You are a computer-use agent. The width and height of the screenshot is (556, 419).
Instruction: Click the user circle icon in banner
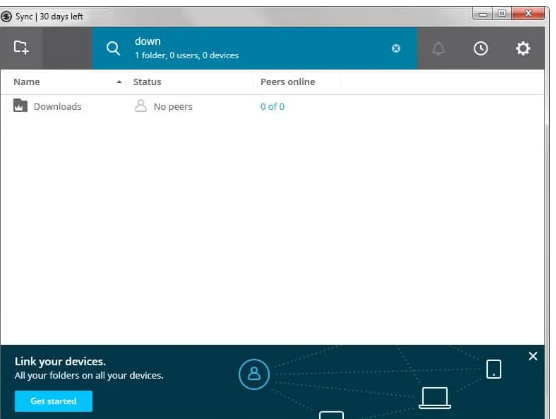(x=254, y=374)
